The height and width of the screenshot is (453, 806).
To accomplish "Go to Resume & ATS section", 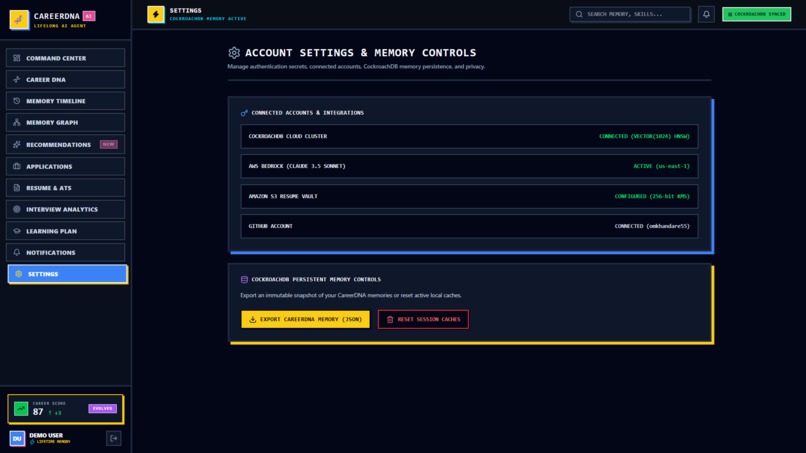I will 65,188.
